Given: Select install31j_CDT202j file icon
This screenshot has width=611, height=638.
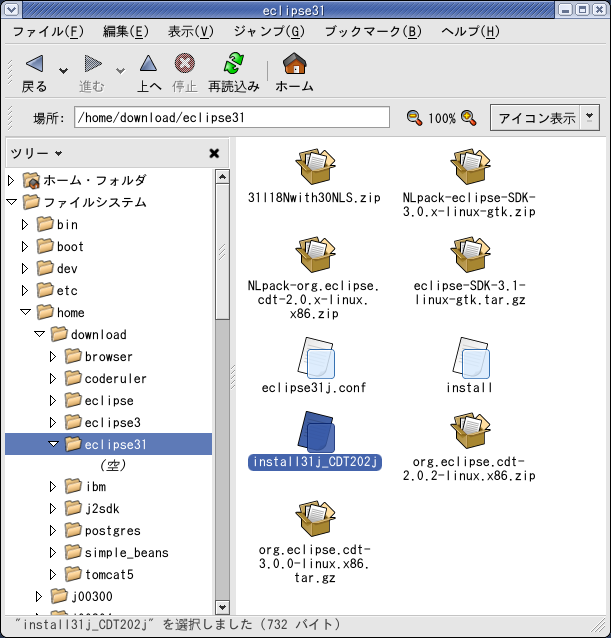Looking at the screenshot, I should pyautogui.click(x=316, y=432).
